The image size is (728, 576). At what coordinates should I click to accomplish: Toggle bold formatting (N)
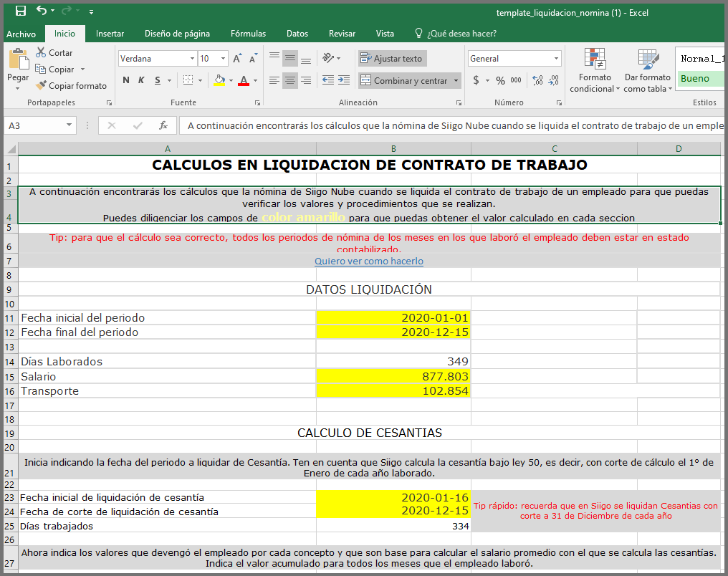126,81
